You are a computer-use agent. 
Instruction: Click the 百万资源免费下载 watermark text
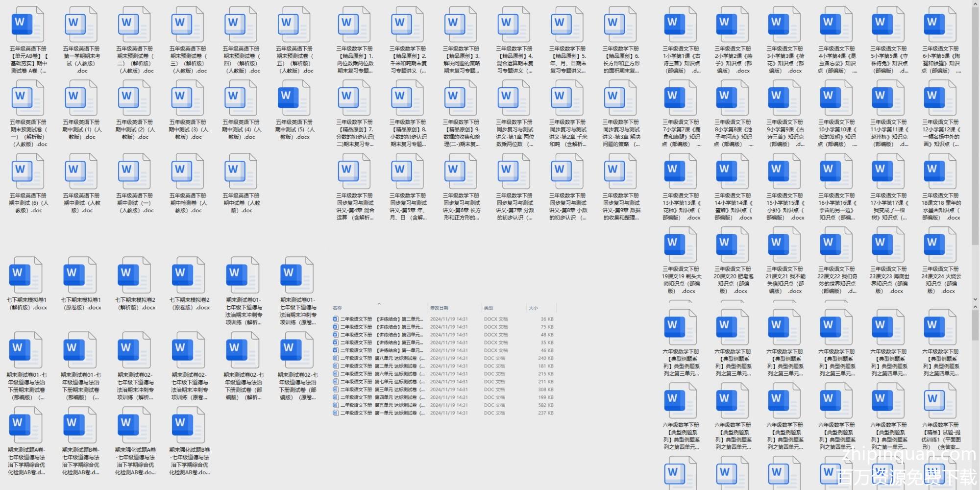click(x=906, y=477)
